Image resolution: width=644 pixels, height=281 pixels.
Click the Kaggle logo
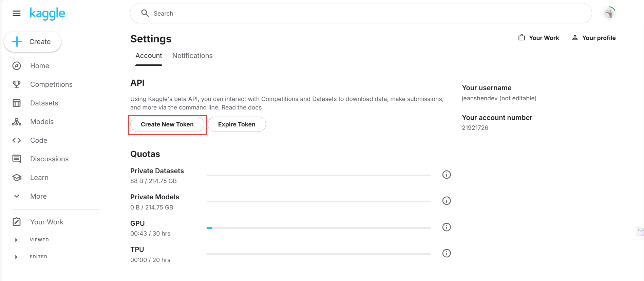pos(48,14)
